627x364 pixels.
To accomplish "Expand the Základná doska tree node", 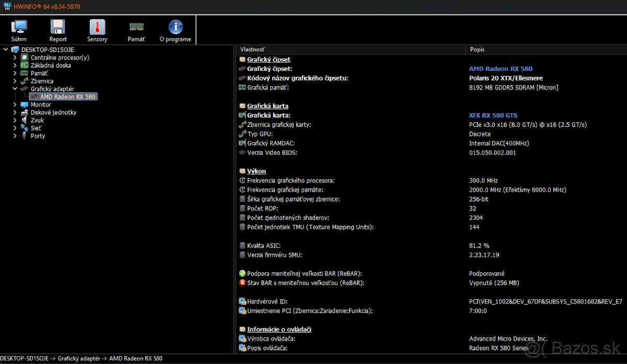I will click(x=15, y=65).
